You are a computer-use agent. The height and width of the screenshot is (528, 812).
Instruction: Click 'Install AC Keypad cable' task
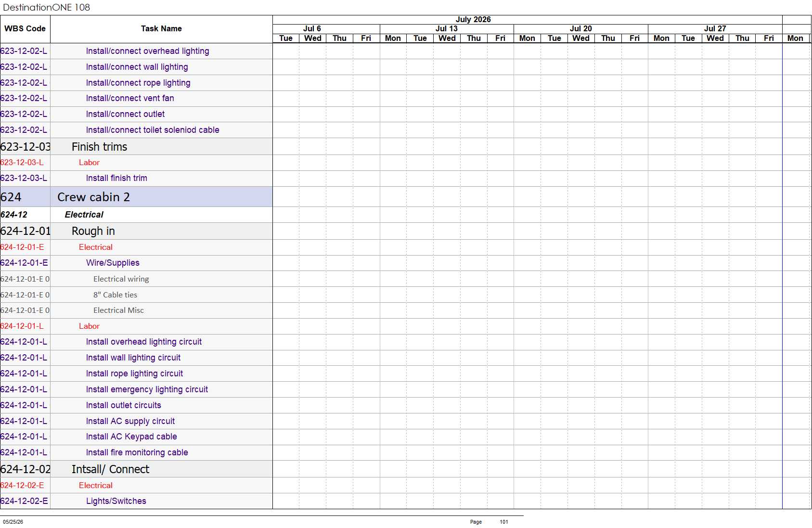[131, 437]
